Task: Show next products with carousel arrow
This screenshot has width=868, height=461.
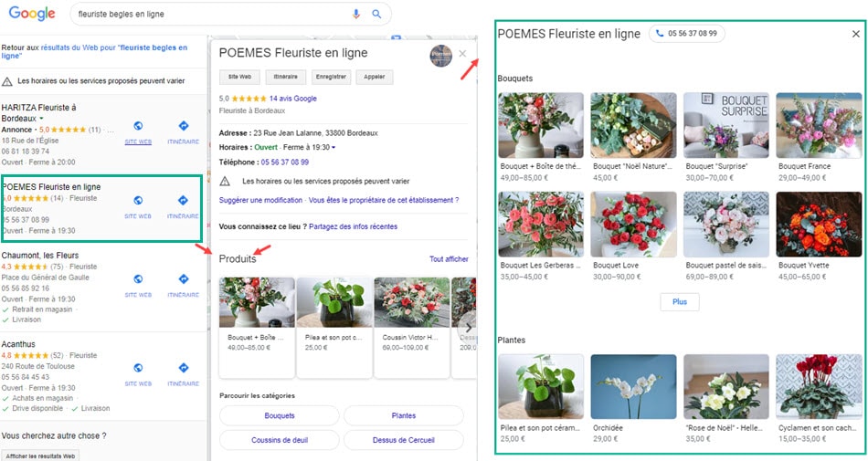Action: click(468, 328)
